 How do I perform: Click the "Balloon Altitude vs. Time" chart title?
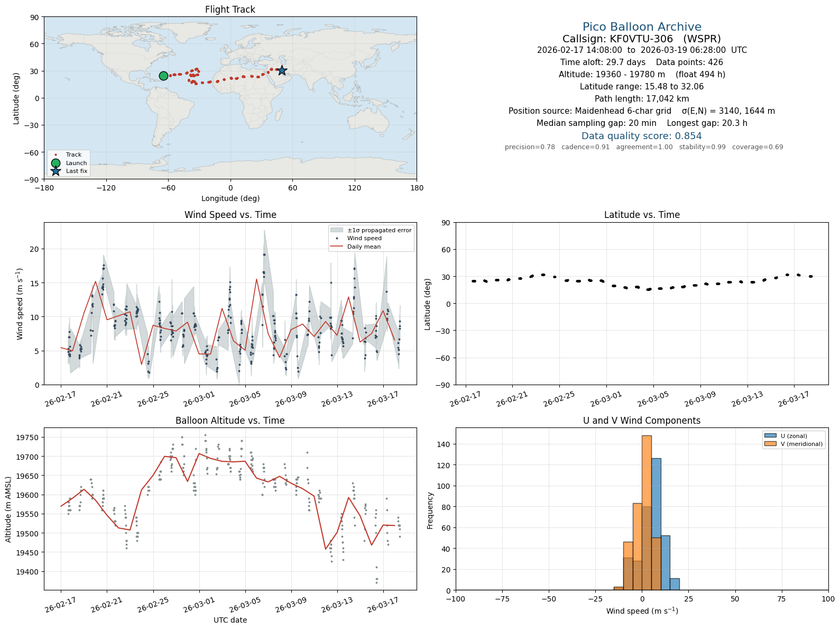[230, 421]
